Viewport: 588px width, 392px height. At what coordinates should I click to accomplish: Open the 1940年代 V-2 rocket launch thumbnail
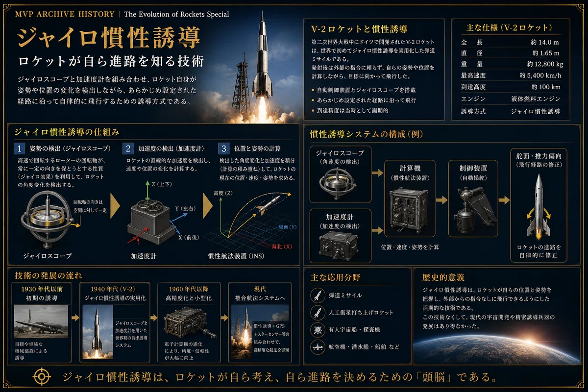[x=97, y=332]
